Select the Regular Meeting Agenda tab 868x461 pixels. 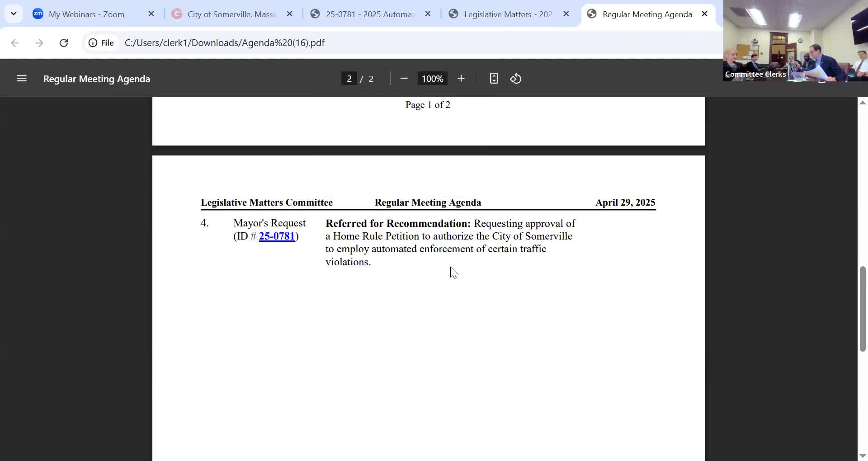click(647, 14)
